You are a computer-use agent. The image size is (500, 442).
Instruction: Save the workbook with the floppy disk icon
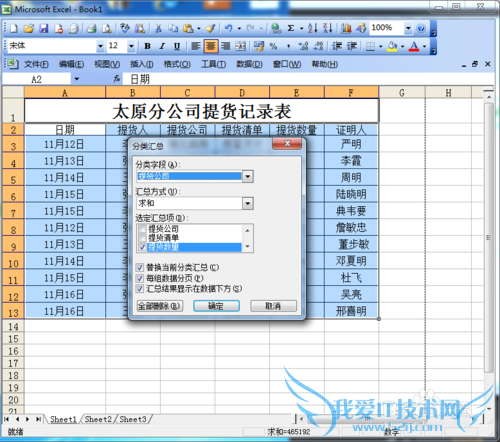click(x=44, y=28)
